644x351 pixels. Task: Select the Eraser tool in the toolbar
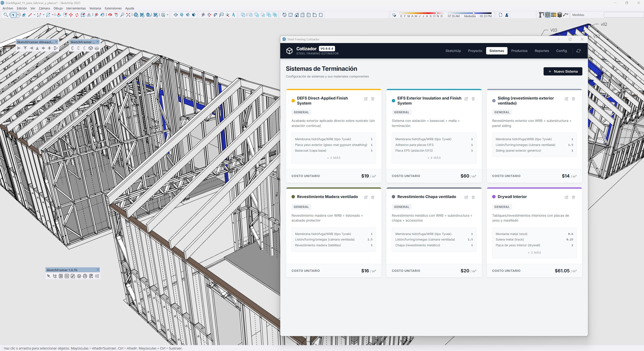[x=24, y=15]
